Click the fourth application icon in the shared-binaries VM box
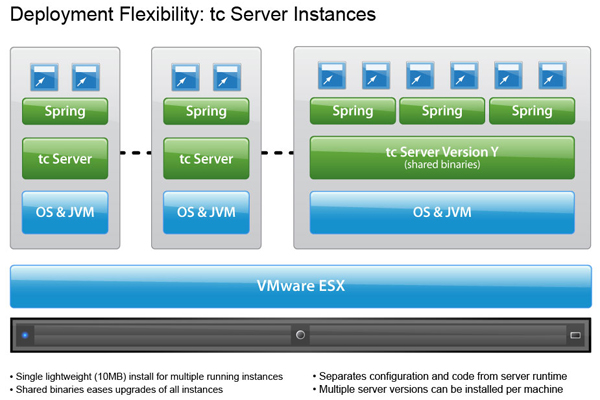This screenshot has width=600, height=400. tap(464, 76)
